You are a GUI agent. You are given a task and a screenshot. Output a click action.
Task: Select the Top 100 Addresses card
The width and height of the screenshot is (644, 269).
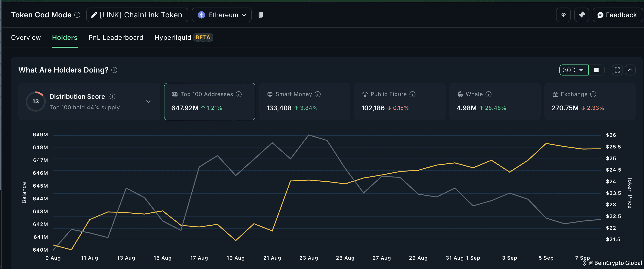point(210,101)
